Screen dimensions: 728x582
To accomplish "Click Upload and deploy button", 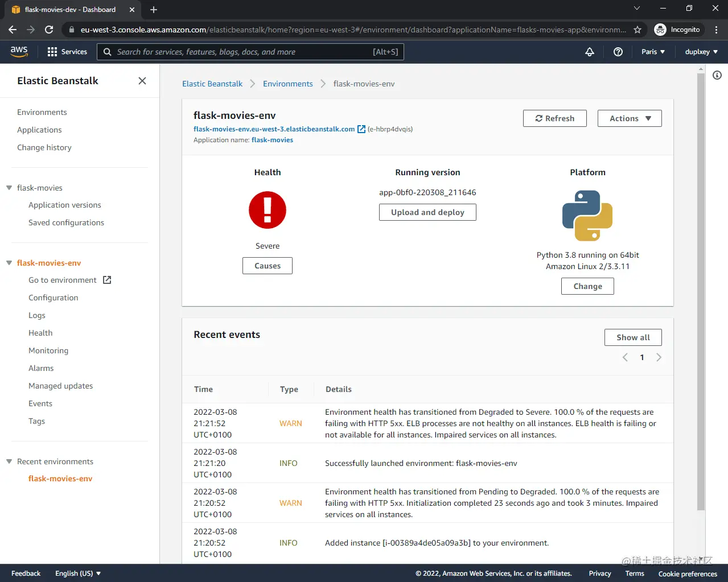I will (427, 212).
